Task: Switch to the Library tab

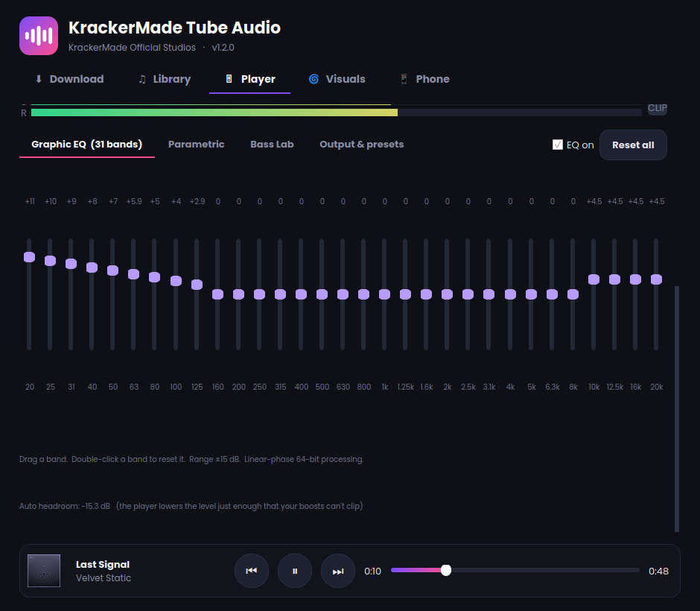Action: coord(165,79)
